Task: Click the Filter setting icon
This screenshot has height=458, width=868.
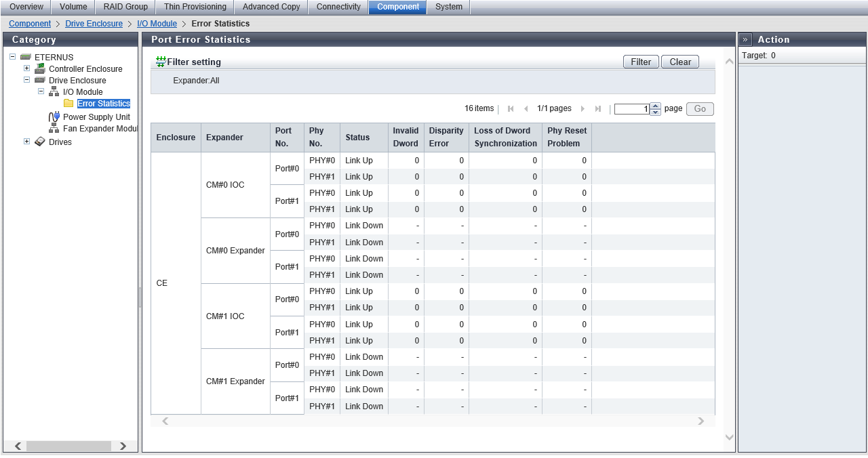Action: 161,62
